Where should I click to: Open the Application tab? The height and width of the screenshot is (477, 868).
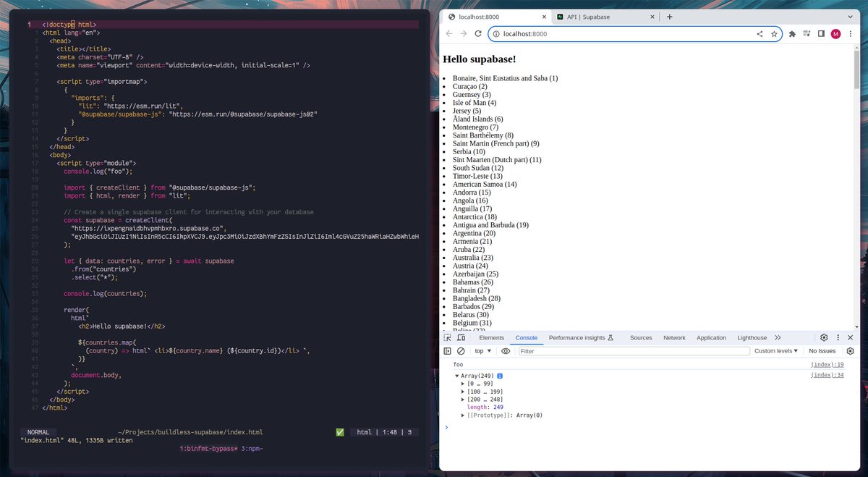click(x=711, y=338)
